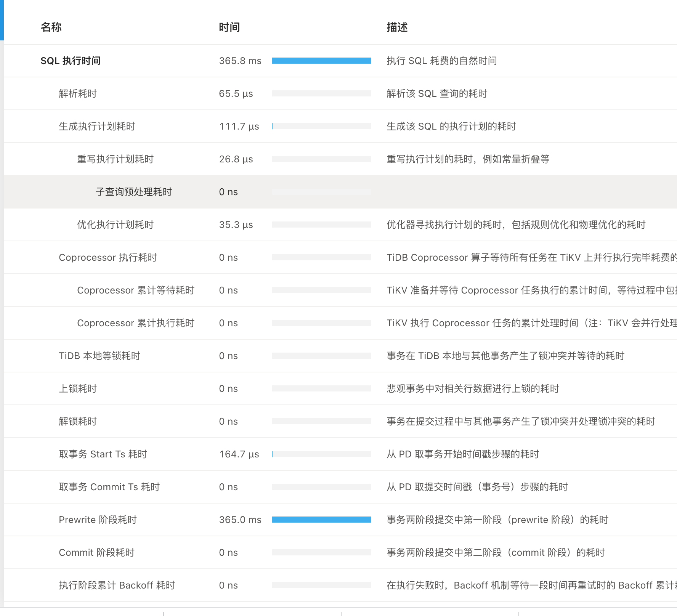The width and height of the screenshot is (677, 616).
Task: Click the description about prewrite 阶段
Action: click(x=497, y=520)
